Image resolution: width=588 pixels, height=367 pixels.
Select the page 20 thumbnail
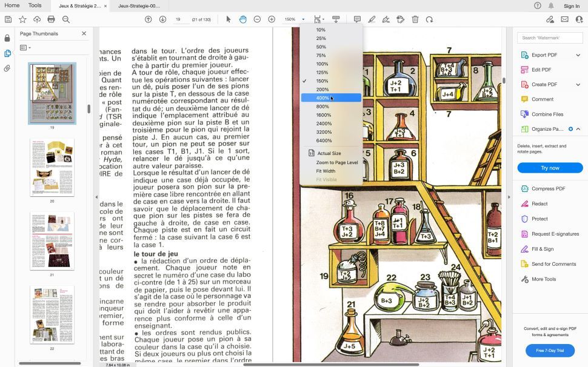click(x=52, y=166)
